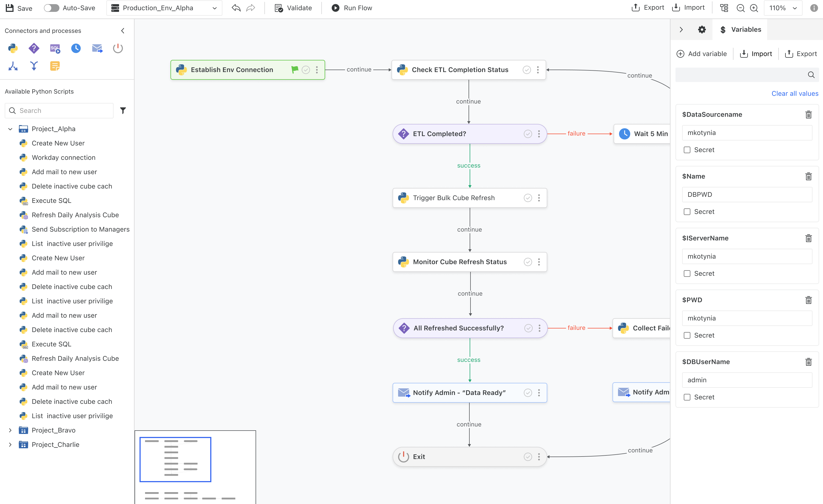Viewport: 823px width, 504px height.
Task: Toggle check circle on Exit node
Action: (x=528, y=457)
